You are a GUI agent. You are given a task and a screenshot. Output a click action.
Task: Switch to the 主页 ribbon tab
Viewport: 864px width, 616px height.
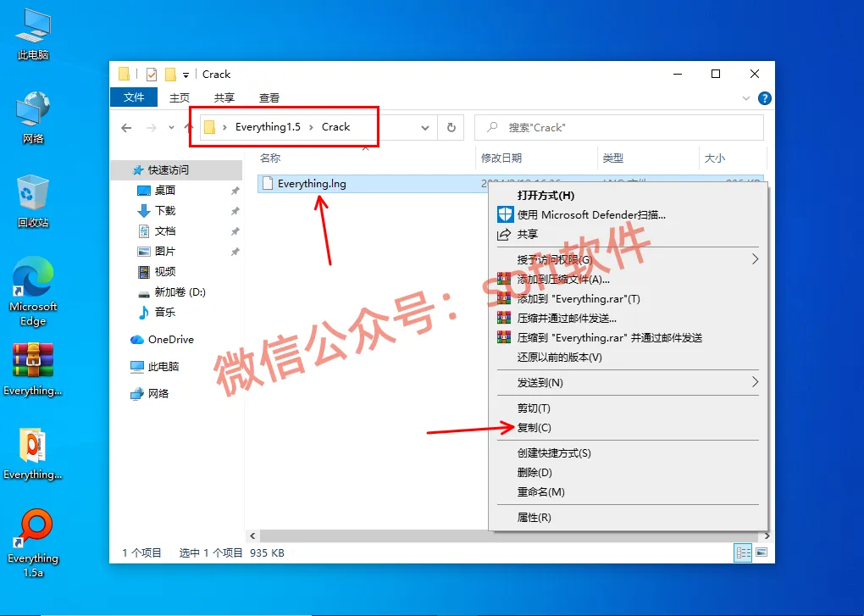coord(179,98)
